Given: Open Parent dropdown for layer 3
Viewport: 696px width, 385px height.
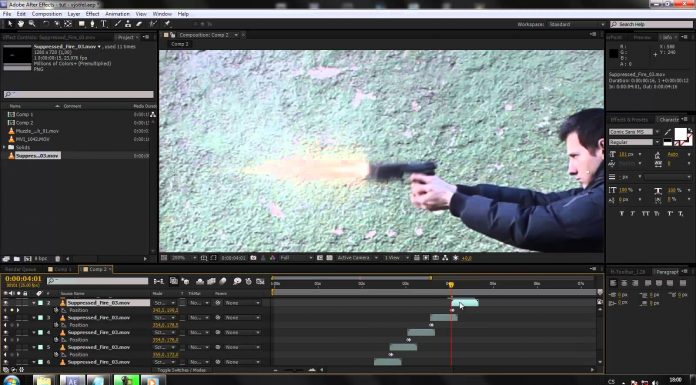Looking at the screenshot, I should [242, 318].
